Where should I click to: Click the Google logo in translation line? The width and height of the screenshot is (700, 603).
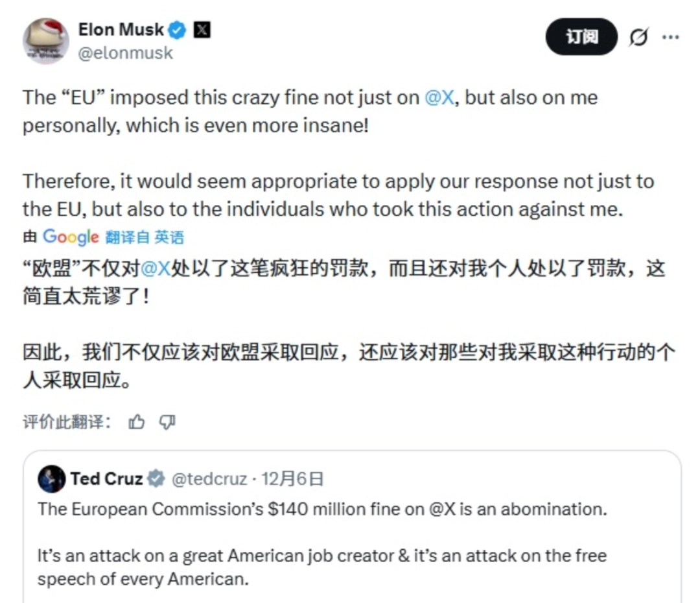pyautogui.click(x=71, y=237)
